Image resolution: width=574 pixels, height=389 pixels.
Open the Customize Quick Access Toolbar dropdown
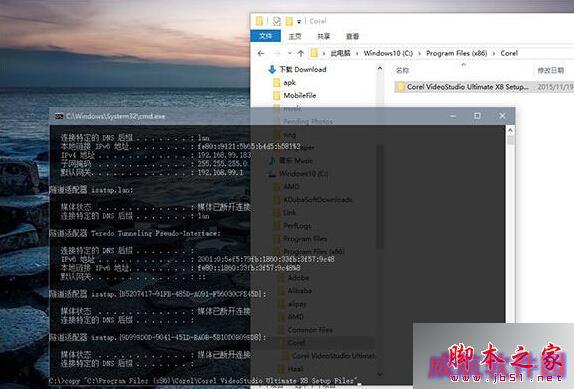click(x=299, y=22)
